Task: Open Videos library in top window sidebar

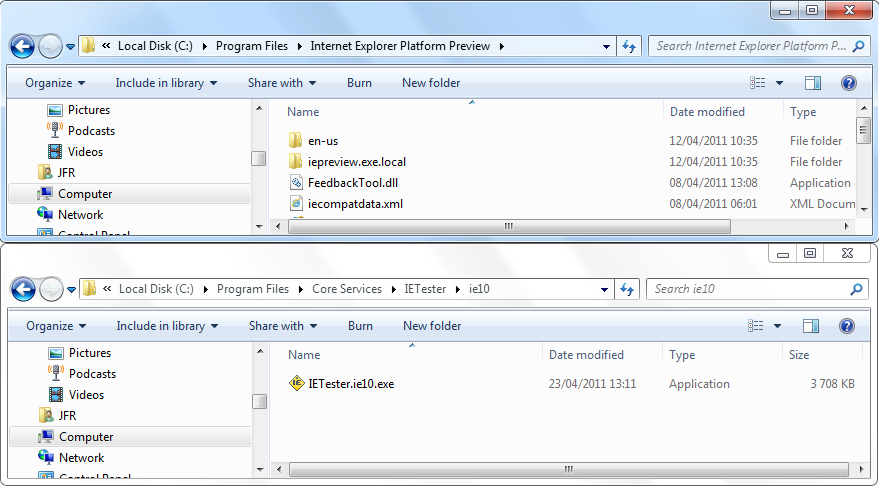Action: [76, 152]
